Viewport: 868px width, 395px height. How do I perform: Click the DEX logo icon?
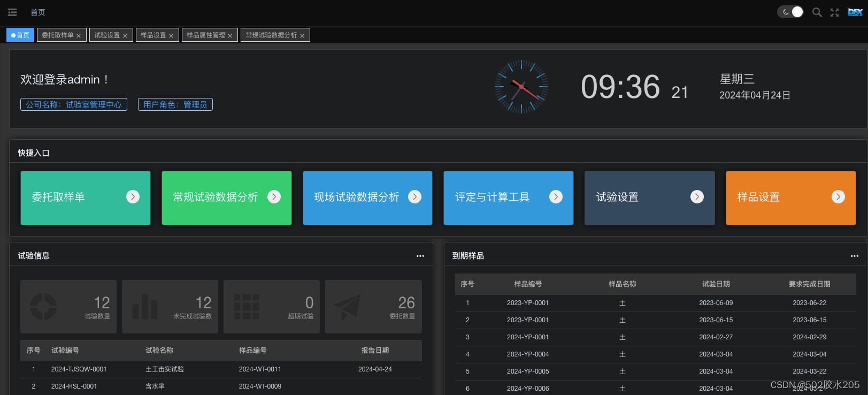tap(855, 12)
